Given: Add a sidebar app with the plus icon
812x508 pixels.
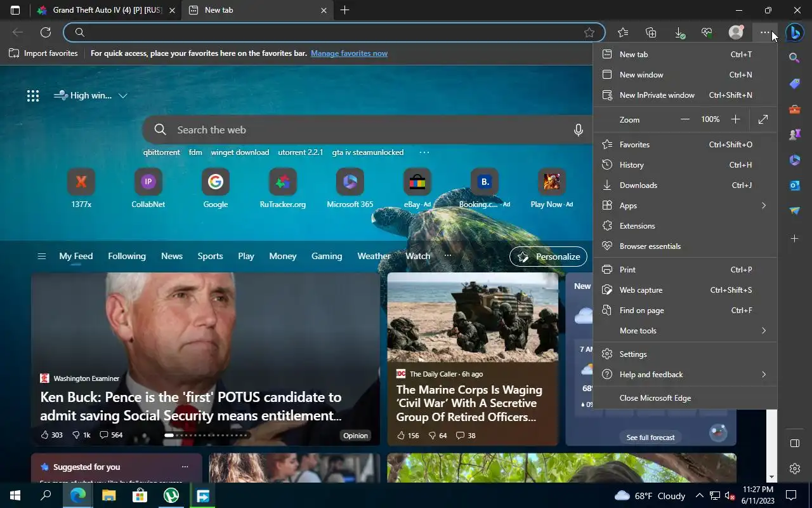Looking at the screenshot, I should click(794, 239).
